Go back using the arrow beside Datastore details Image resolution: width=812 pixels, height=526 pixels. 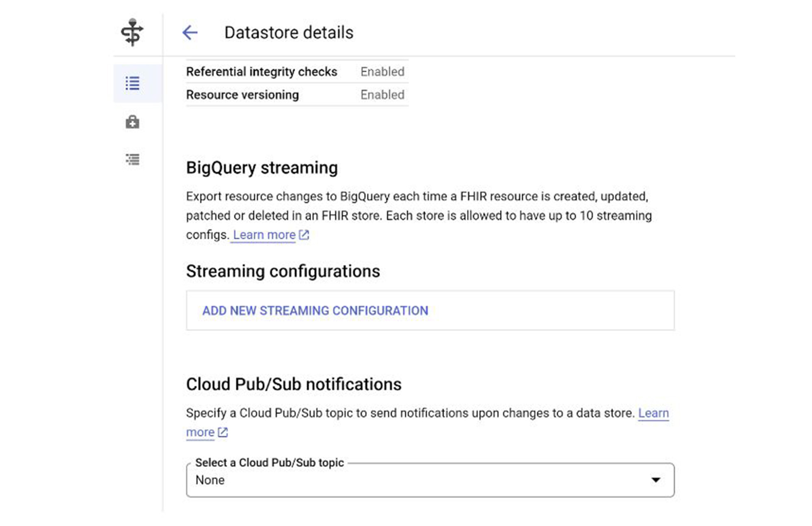tap(190, 32)
